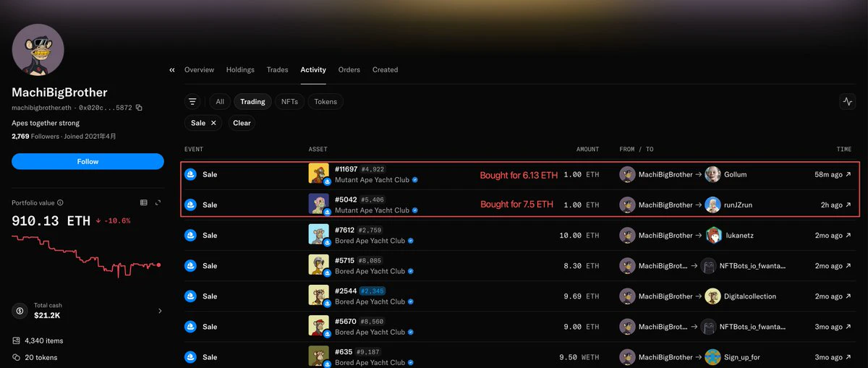Image resolution: width=868 pixels, height=368 pixels.
Task: Click MachiBigBrother profile avatar
Action: pyautogui.click(x=38, y=50)
